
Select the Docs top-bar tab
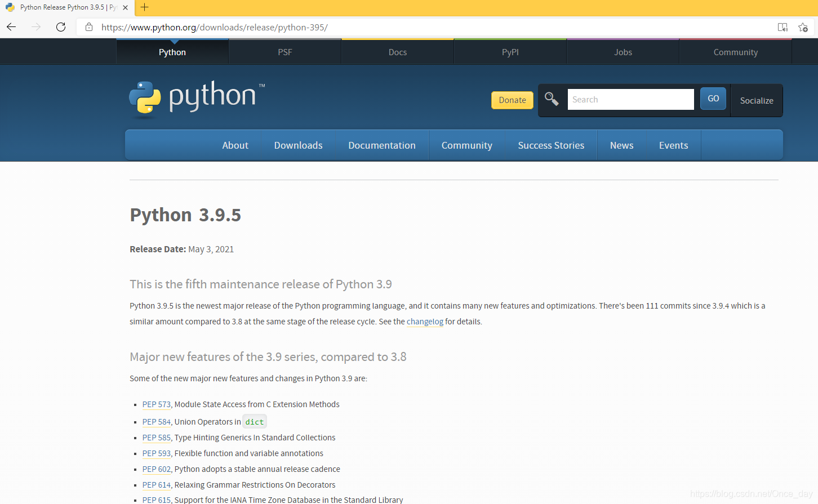(398, 52)
